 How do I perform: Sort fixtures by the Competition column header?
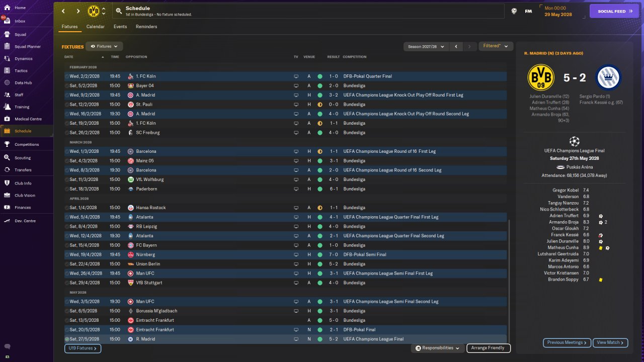point(355,57)
